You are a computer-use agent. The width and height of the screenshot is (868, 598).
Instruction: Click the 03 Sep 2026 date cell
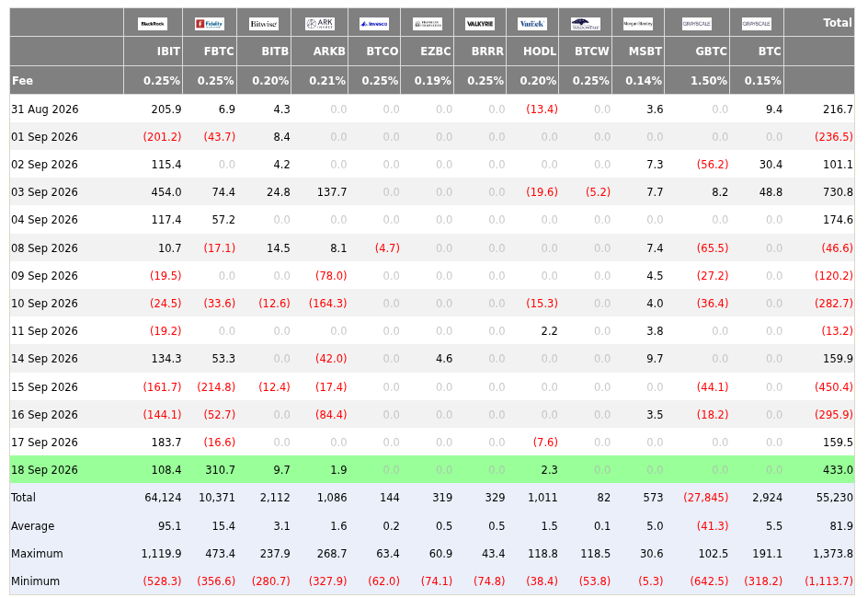(x=44, y=192)
